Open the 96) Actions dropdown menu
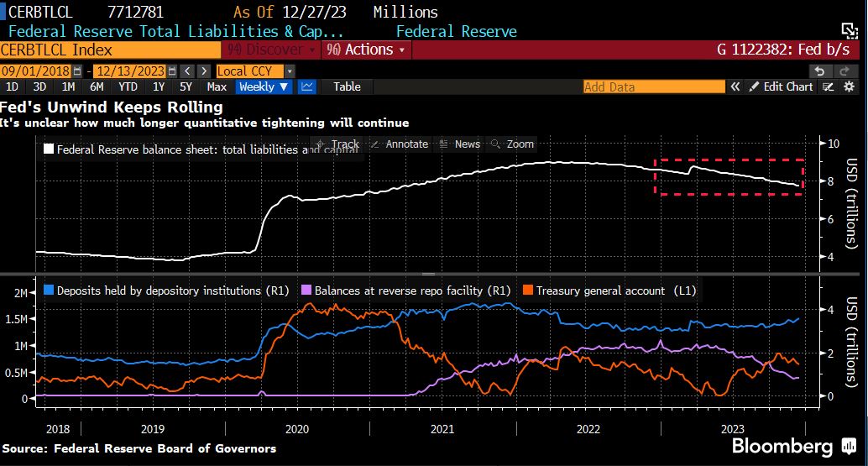Image resolution: width=868 pixels, height=466 pixels. click(366, 50)
